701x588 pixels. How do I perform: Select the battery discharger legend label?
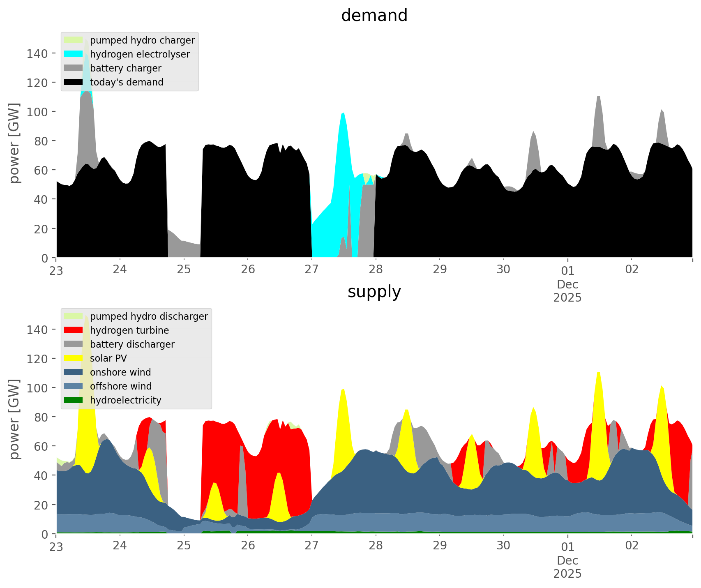[x=132, y=344]
